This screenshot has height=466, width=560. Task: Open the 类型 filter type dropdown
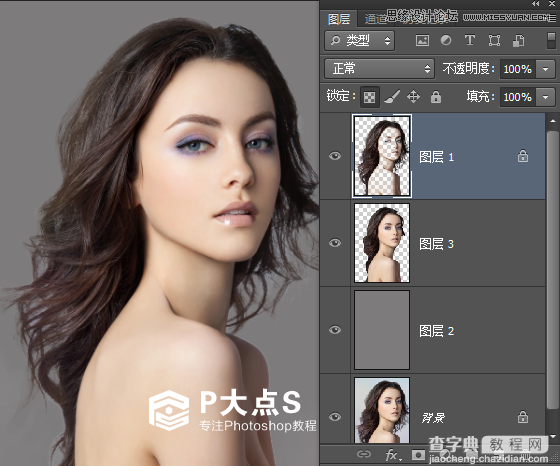(359, 40)
